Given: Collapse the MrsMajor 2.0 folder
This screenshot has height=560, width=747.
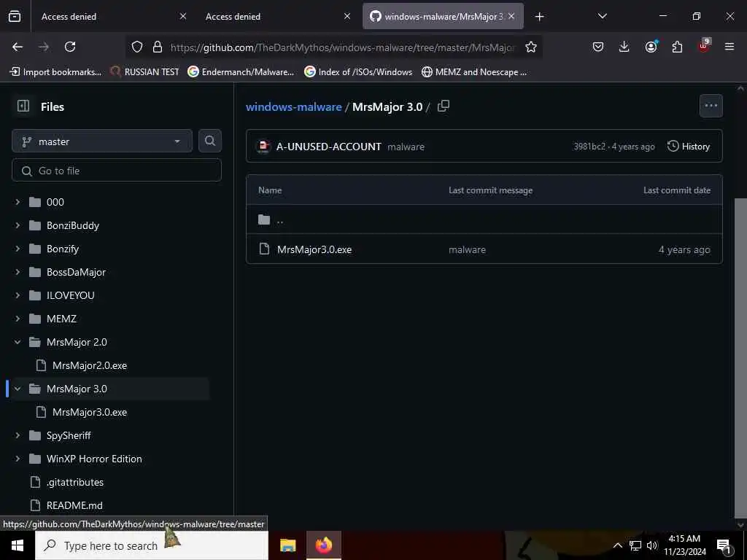Looking at the screenshot, I should tap(18, 342).
